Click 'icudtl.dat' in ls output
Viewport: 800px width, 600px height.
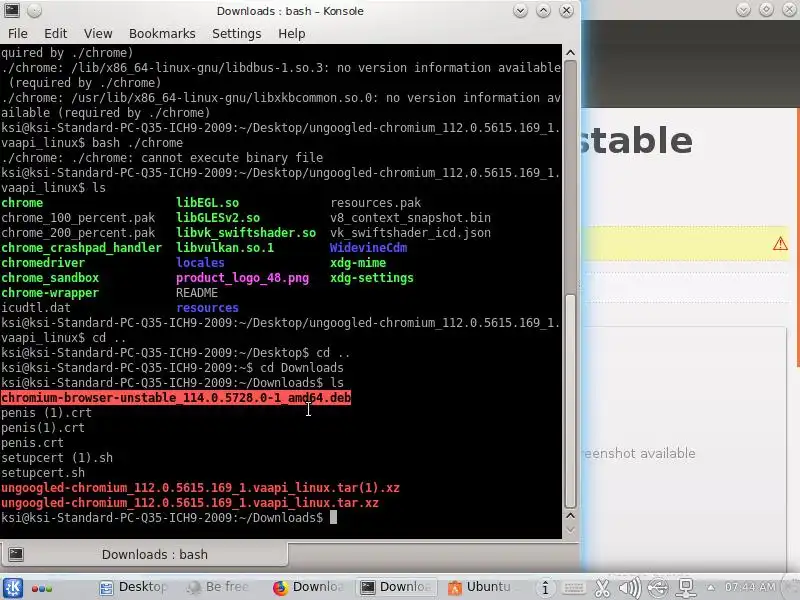36,308
